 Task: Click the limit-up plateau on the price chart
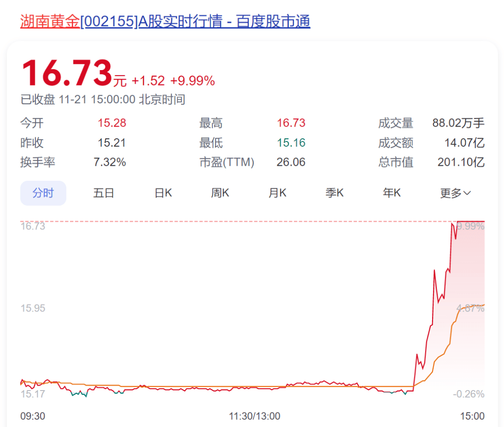(x=470, y=221)
